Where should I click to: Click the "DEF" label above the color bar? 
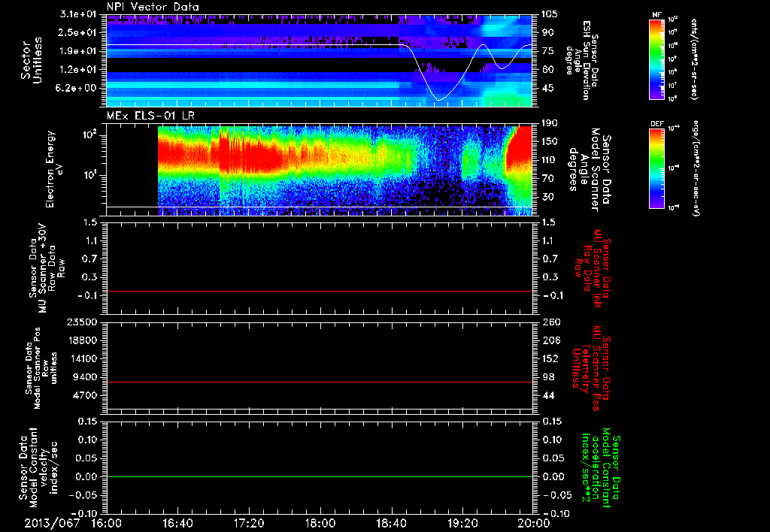pos(657,124)
